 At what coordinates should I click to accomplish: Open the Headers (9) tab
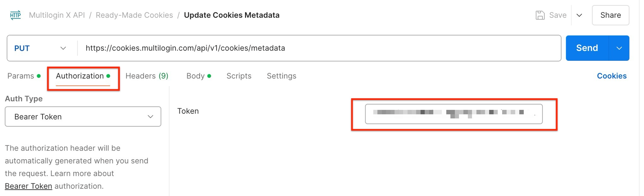pos(146,76)
